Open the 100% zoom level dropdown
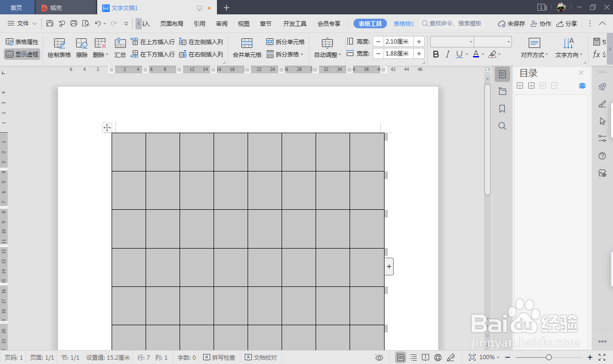 click(x=489, y=357)
